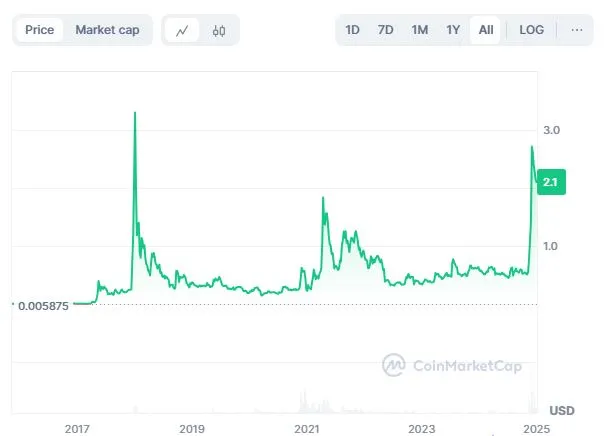Click the 2021 price peak on chart
The image size is (604, 436).
323,198
